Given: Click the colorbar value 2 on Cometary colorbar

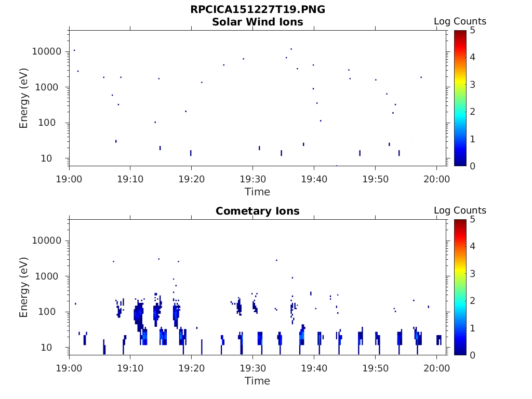Looking at the screenshot, I should pos(472,301).
